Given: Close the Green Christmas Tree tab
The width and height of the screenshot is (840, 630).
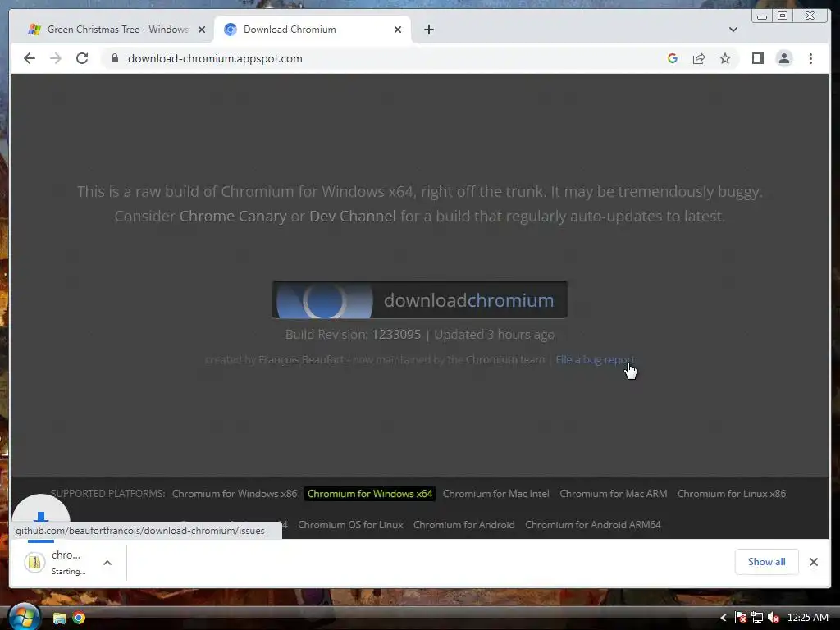Looking at the screenshot, I should [x=202, y=30].
